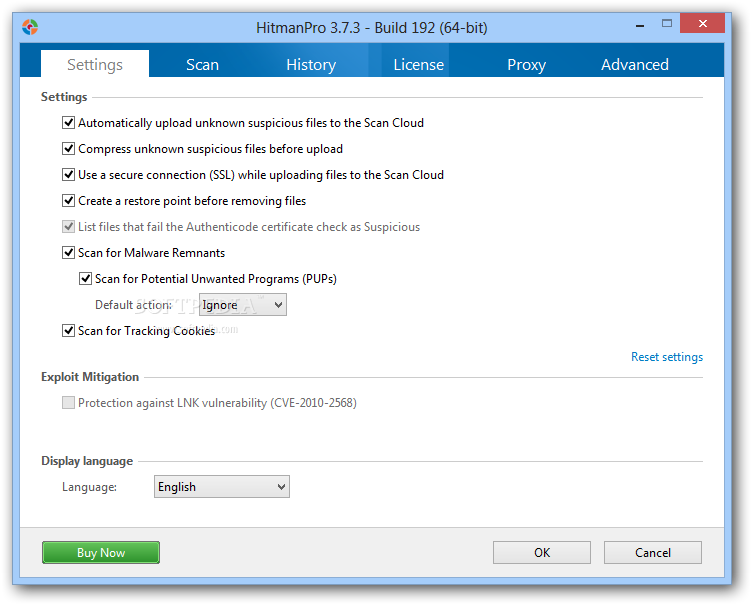This screenshot has width=752, height=605.
Task: Click the 'Default action:' label
Action: (x=133, y=305)
